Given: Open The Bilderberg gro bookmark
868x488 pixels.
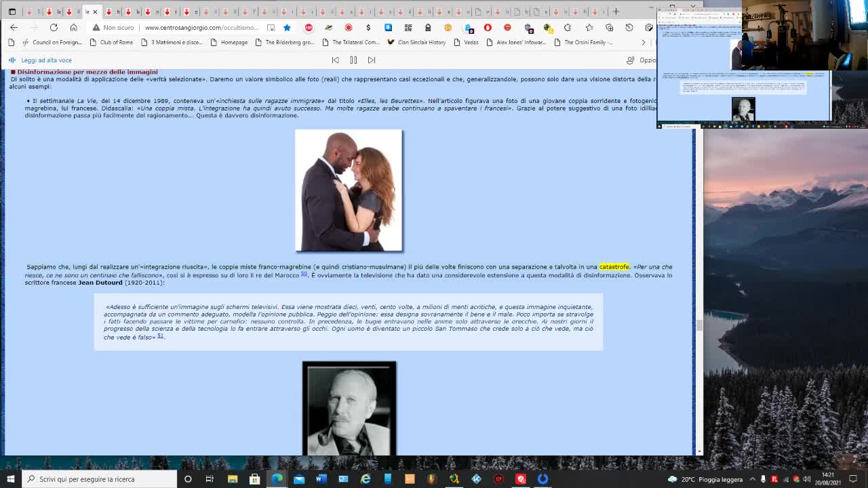Looking at the screenshot, I should 285,42.
